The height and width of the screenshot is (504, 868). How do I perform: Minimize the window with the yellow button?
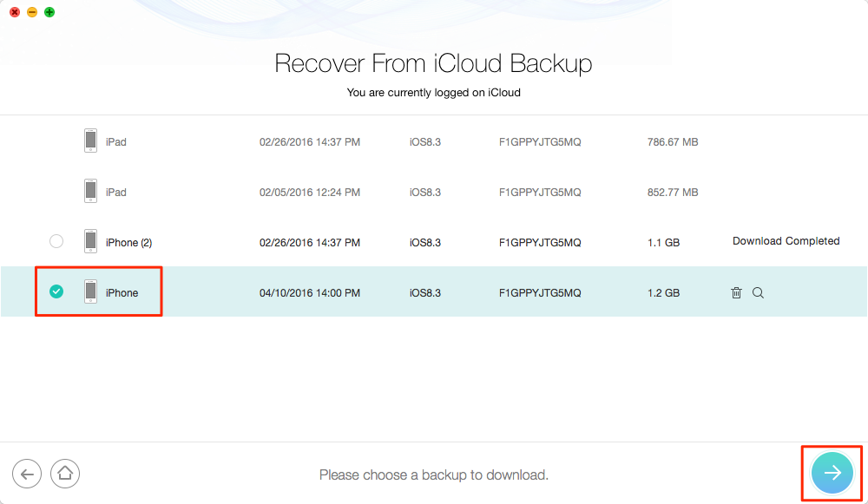click(32, 12)
